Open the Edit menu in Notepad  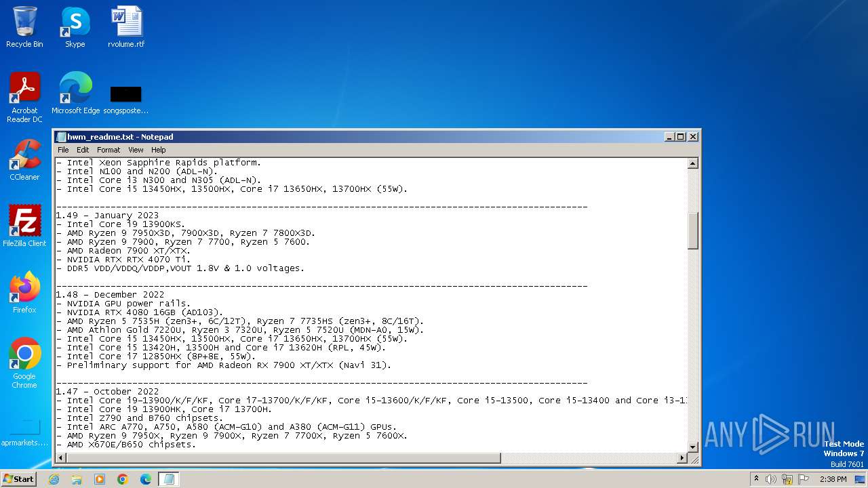pos(83,150)
